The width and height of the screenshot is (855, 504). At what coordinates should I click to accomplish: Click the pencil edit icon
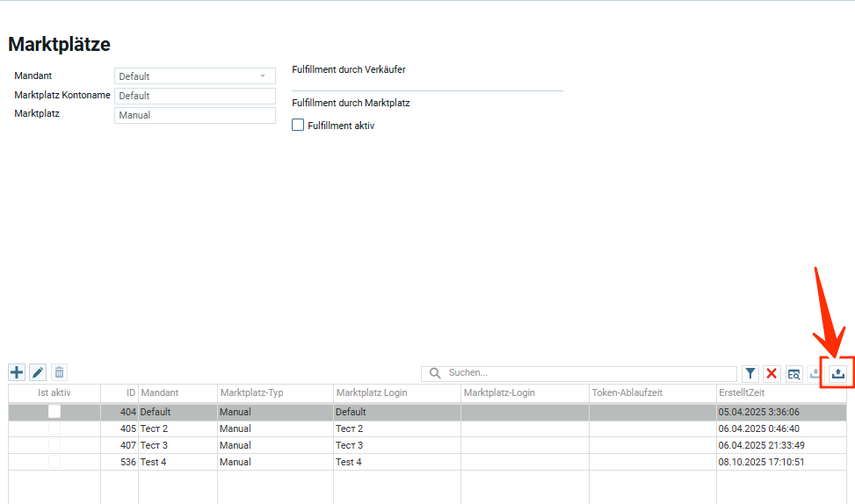click(38, 373)
